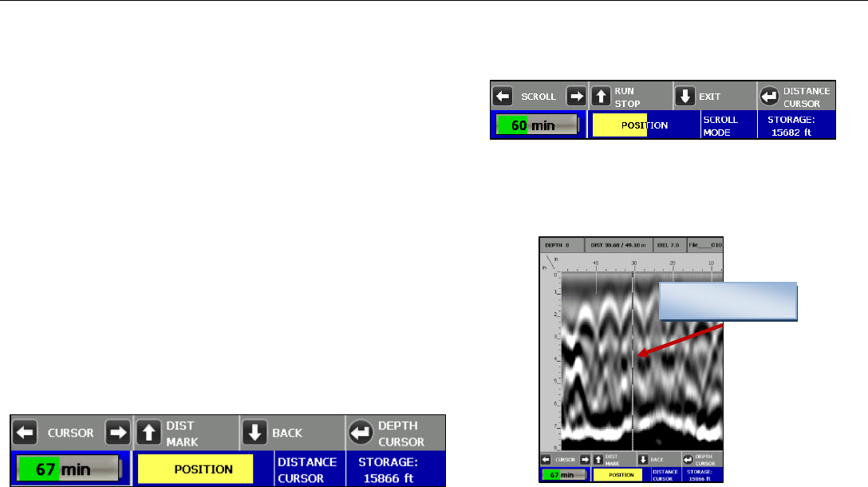868x487 pixels.
Task: Click the small 67 min battery in radar screenshot
Action: point(565,475)
